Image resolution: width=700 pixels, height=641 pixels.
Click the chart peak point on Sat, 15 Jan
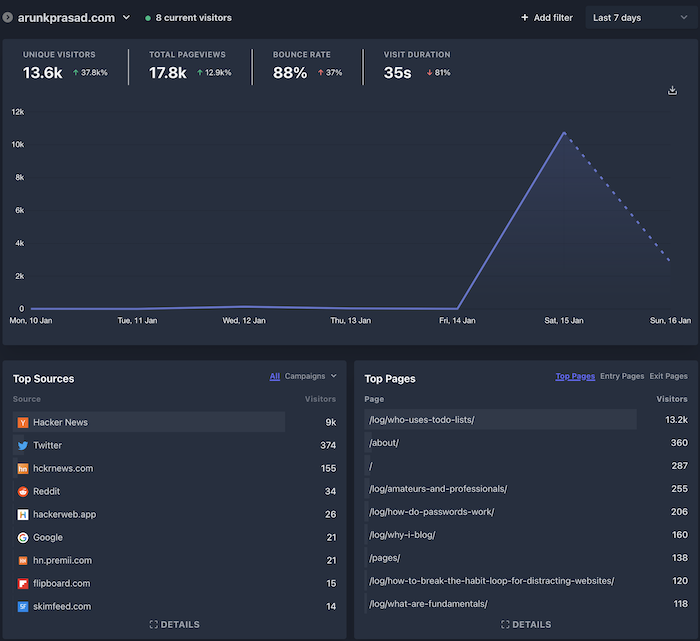coord(564,133)
